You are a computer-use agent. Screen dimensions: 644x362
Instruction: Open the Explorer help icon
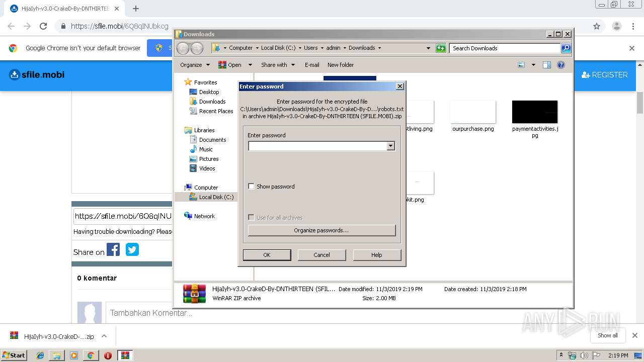coord(561,65)
